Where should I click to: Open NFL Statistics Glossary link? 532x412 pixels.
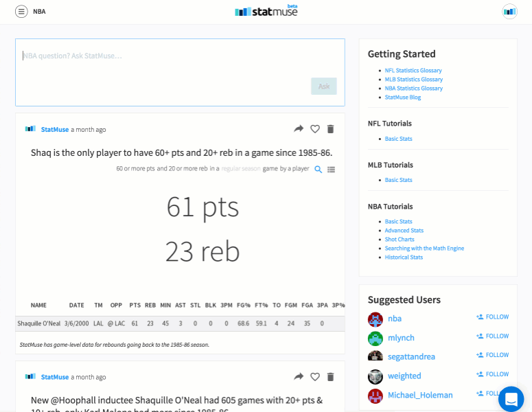[x=413, y=70]
